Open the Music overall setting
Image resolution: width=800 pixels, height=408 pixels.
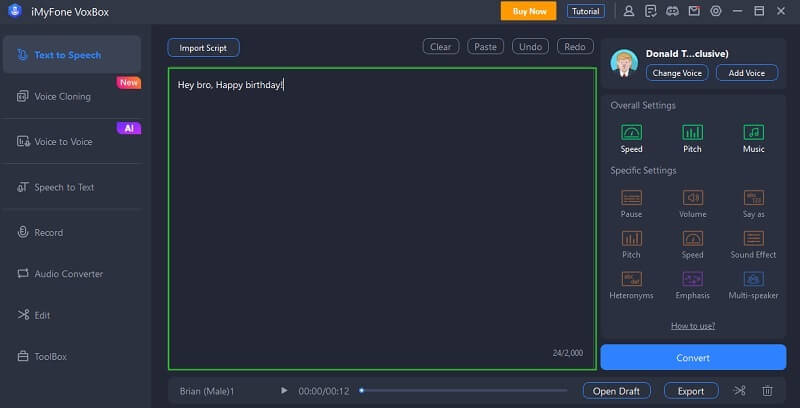[x=754, y=139]
